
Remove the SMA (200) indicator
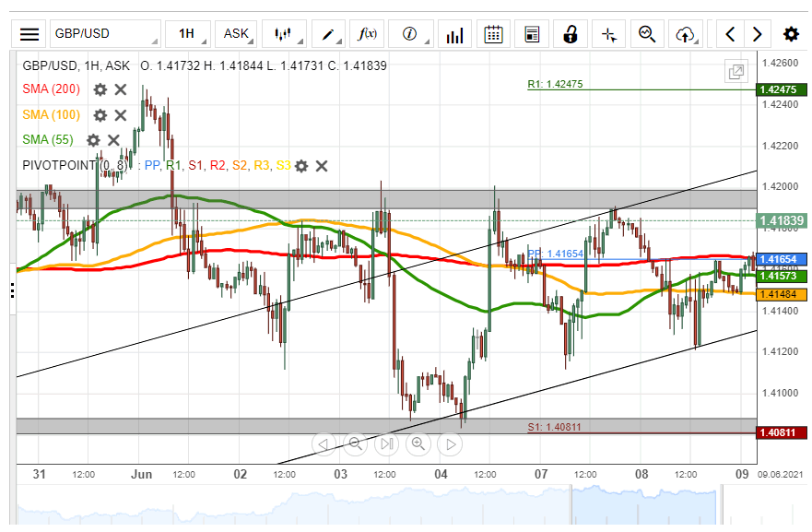(x=121, y=89)
